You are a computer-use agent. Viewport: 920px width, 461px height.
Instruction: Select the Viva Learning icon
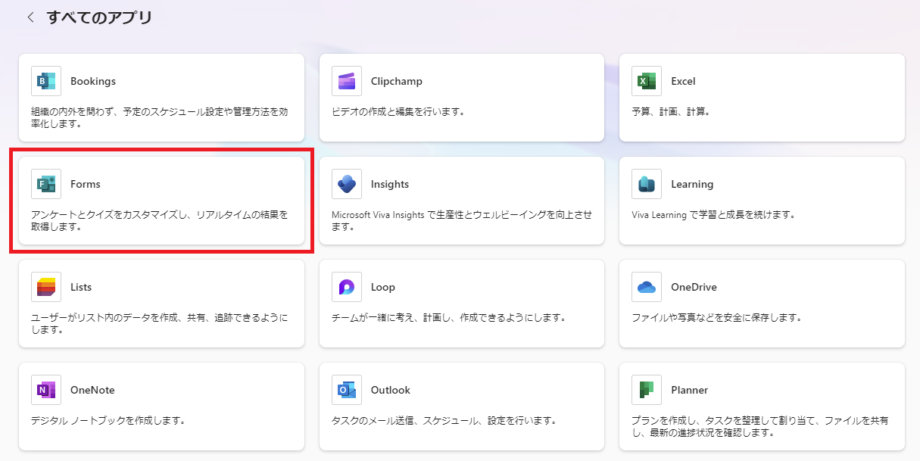click(x=647, y=184)
